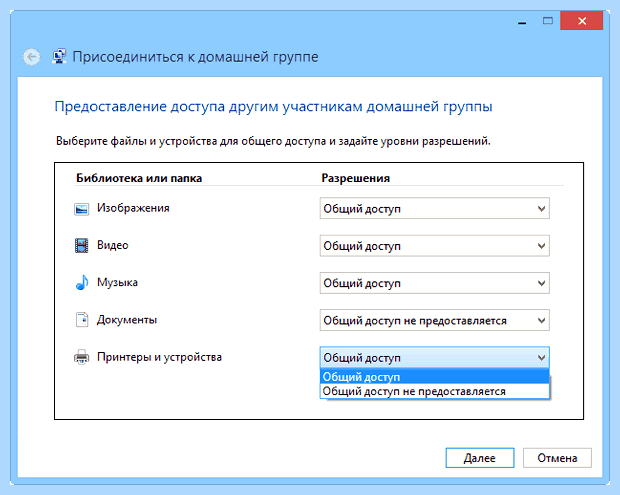Click the Принтеры и устройства printer icon
620x495 pixels.
coord(81,357)
